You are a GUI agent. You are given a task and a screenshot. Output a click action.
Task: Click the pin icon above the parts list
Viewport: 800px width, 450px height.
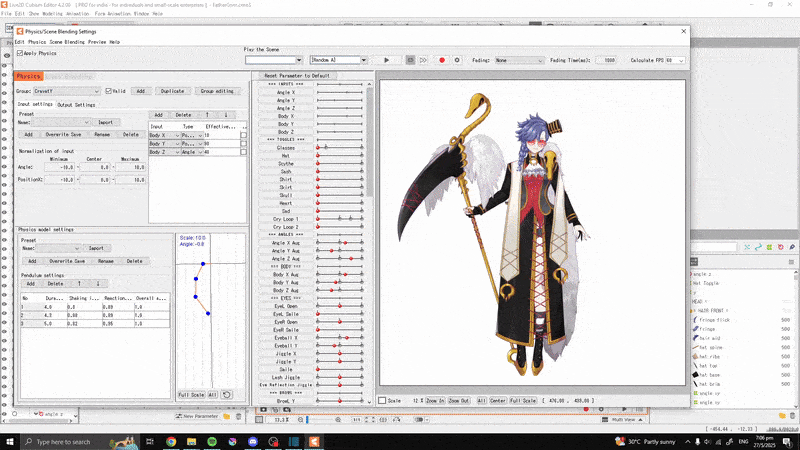[x=792, y=247]
